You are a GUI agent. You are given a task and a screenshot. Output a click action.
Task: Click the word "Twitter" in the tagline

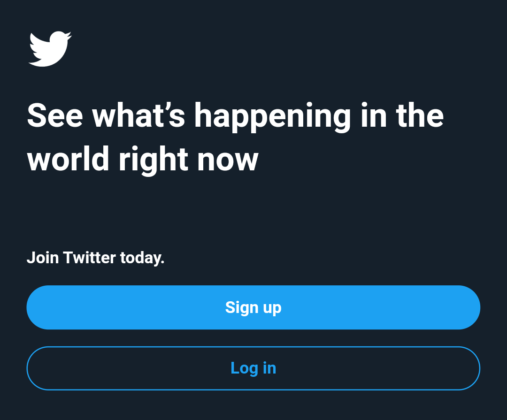(89, 258)
